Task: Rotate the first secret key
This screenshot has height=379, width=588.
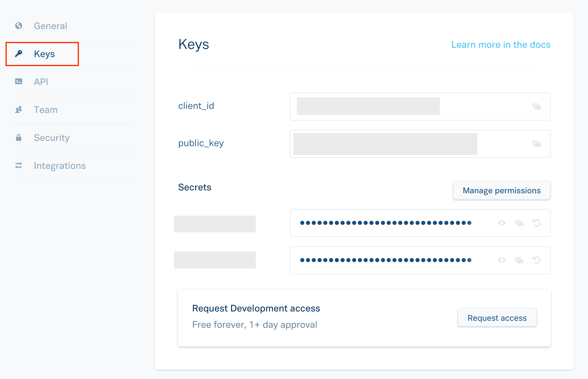Action: coord(536,223)
